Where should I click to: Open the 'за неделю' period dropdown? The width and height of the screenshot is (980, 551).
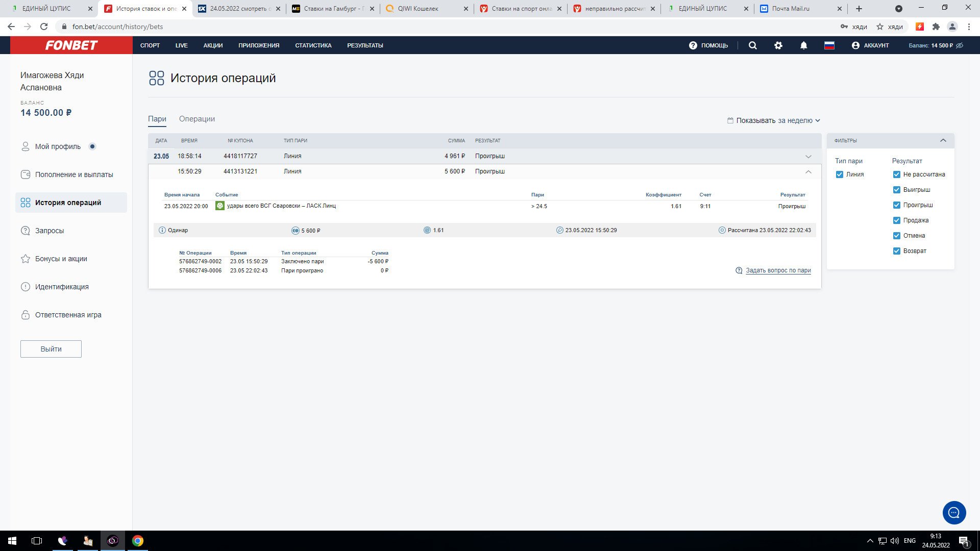tap(798, 120)
